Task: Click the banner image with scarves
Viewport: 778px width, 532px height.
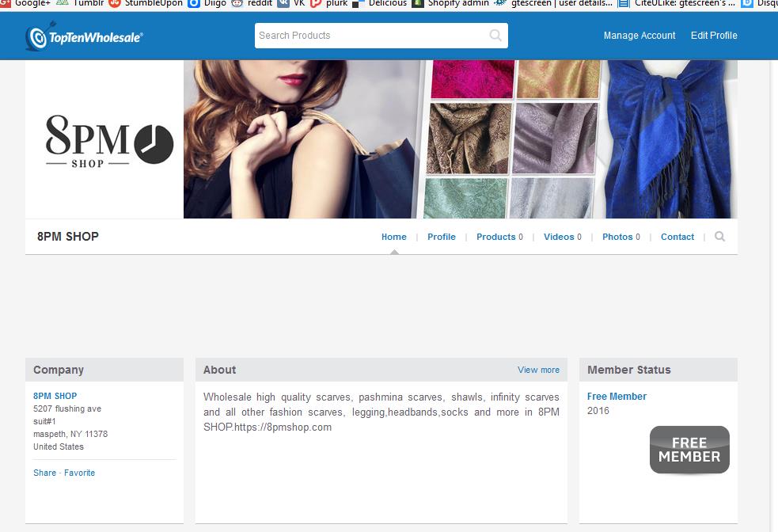Action: tap(461, 139)
